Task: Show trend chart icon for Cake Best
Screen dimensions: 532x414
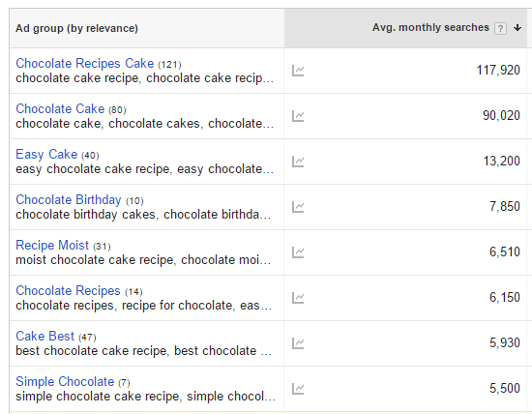Action: click(x=298, y=343)
